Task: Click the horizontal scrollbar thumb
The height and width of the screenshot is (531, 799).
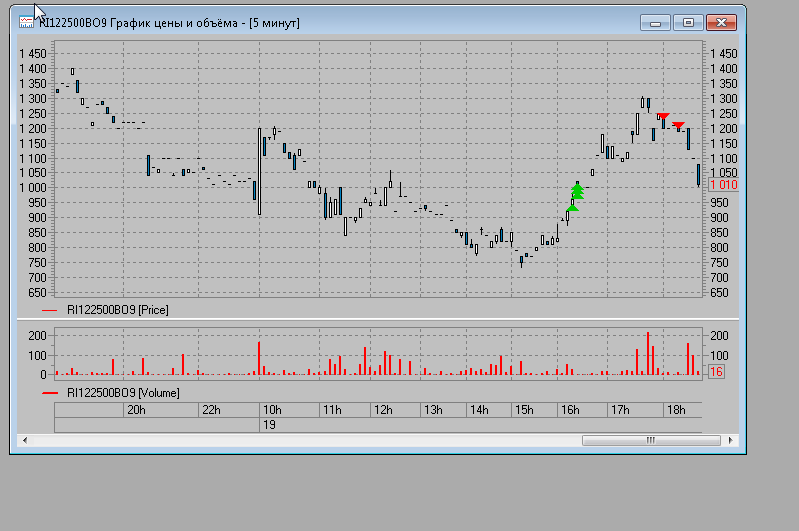Action: click(649, 439)
